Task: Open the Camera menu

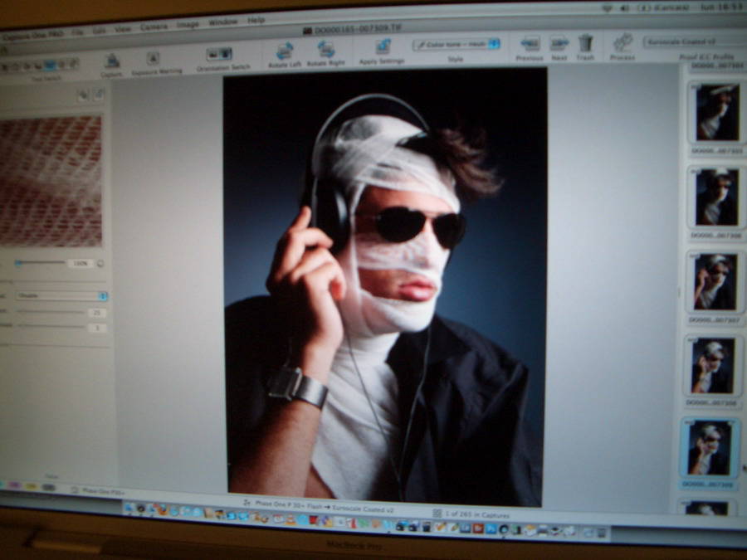Action: (154, 27)
